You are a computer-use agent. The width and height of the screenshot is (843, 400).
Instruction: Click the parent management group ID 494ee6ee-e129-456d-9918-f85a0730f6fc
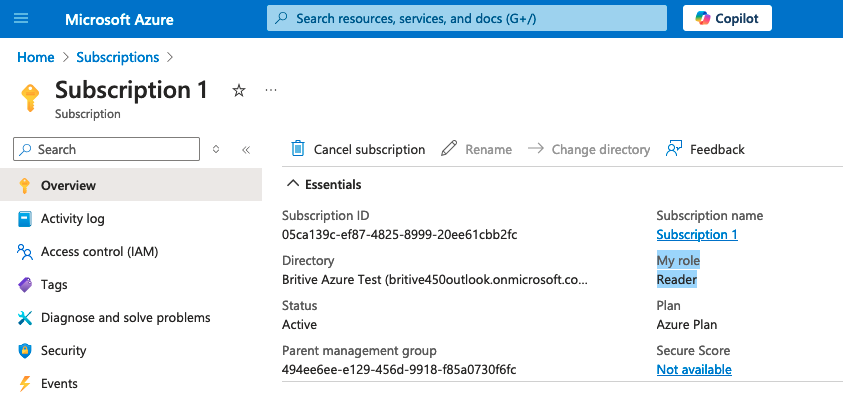(x=399, y=369)
